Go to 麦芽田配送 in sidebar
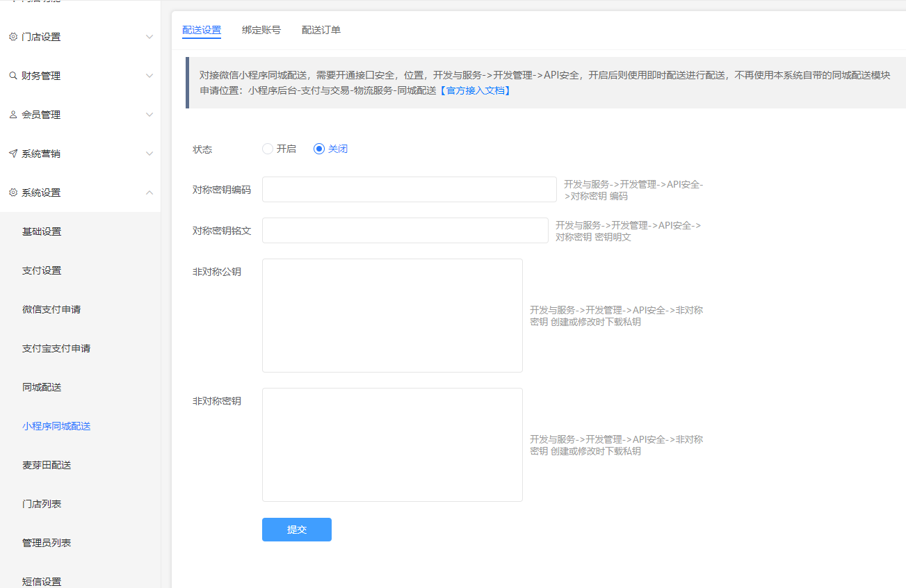 pos(47,465)
